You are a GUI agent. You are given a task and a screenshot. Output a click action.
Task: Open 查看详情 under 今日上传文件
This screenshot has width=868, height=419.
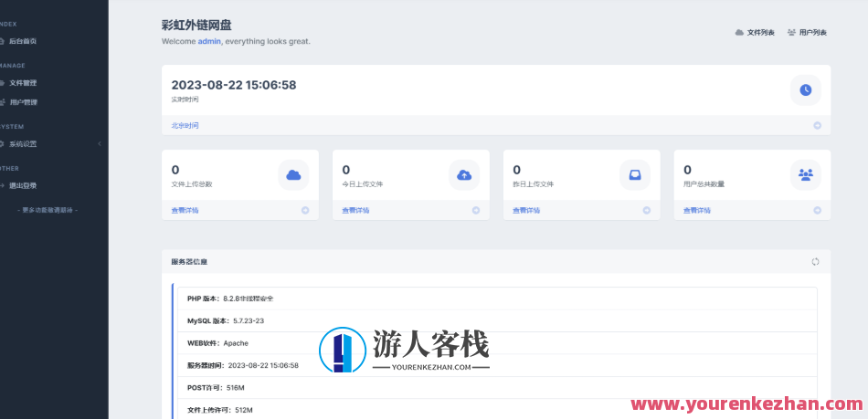355,211
